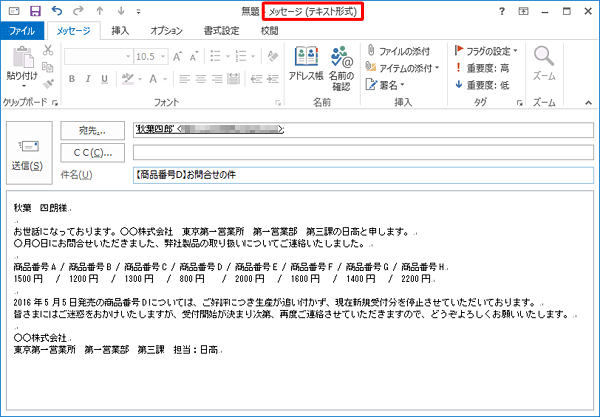
Task: Undo the last action in quick access toolbar
Action: [57, 11]
